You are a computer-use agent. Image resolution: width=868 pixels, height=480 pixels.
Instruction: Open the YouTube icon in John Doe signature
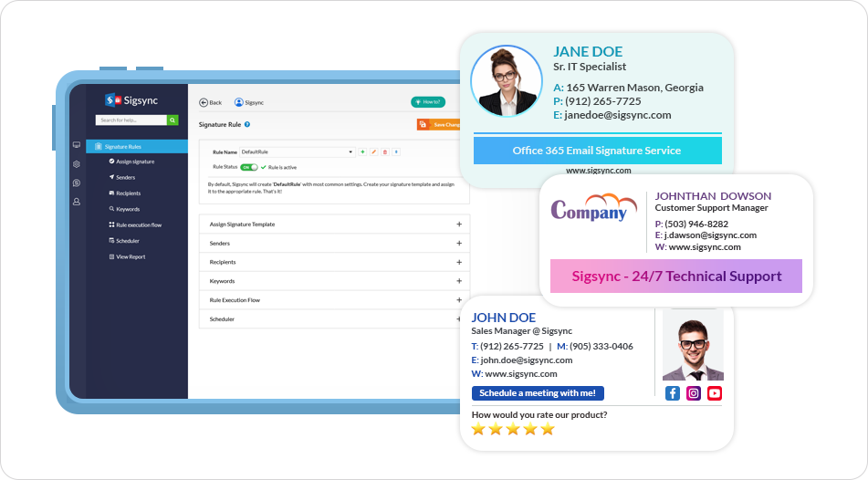(715, 393)
